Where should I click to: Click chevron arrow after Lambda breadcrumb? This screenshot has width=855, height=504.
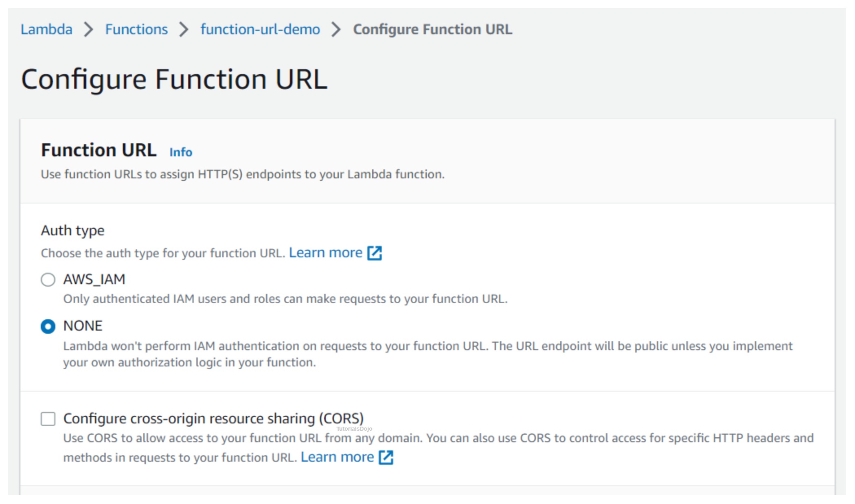coord(88,29)
